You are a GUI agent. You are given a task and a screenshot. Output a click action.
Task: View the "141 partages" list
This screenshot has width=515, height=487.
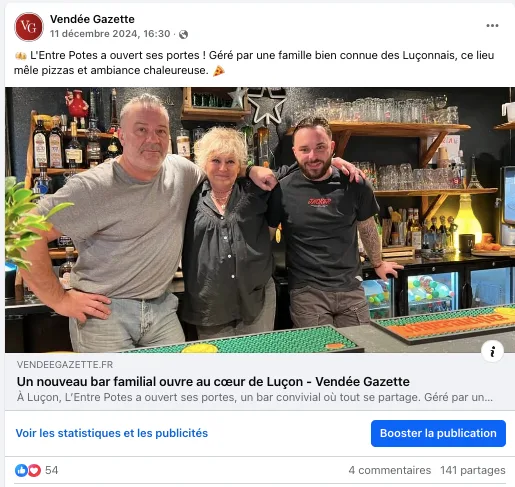pos(473,470)
